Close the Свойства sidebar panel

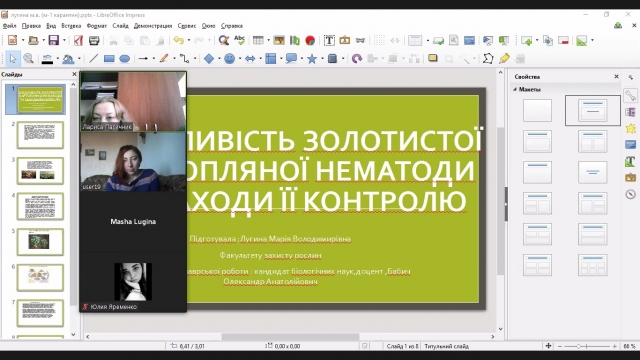(616, 76)
